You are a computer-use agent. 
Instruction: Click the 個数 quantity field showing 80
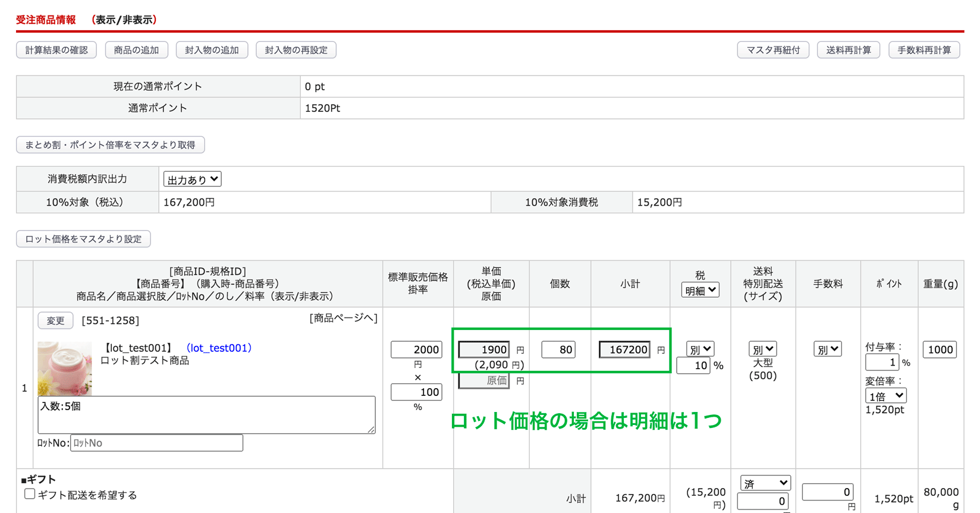pos(558,350)
